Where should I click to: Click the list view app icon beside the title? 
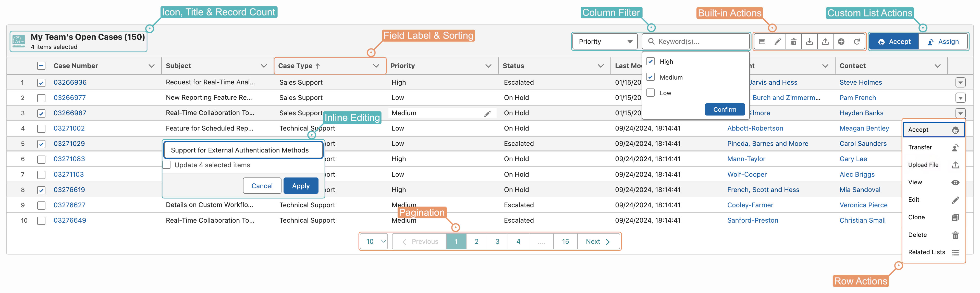click(x=19, y=41)
